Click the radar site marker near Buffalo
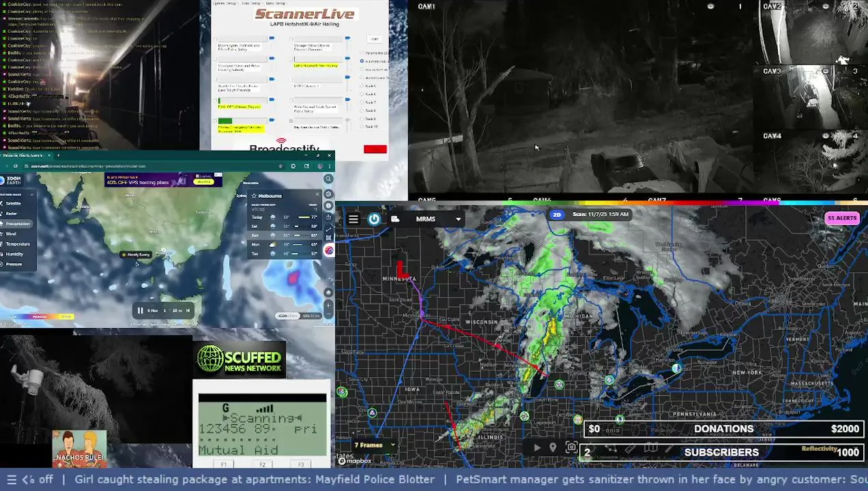Image resolution: width=868 pixels, height=491 pixels. pyautogui.click(x=676, y=368)
